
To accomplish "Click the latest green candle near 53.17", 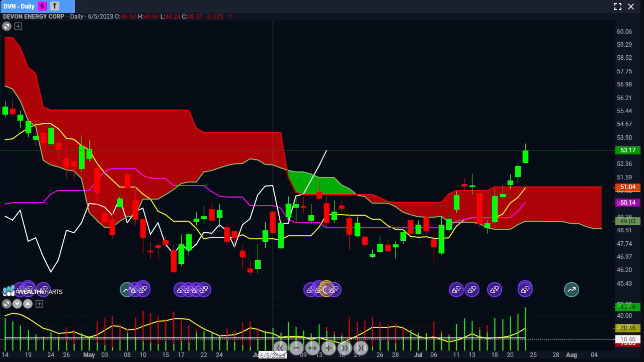I will pyautogui.click(x=525, y=157).
